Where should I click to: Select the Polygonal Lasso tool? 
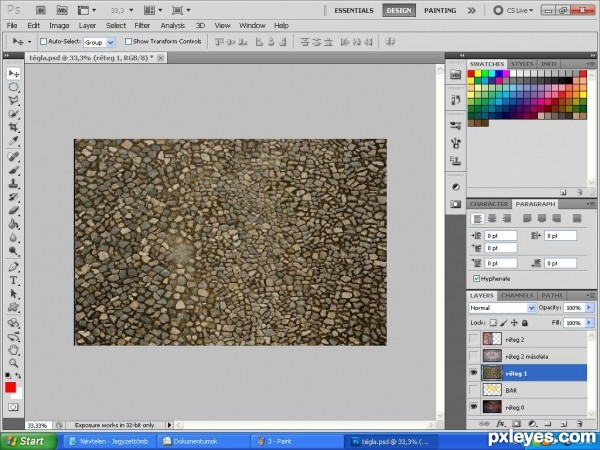pos(13,101)
